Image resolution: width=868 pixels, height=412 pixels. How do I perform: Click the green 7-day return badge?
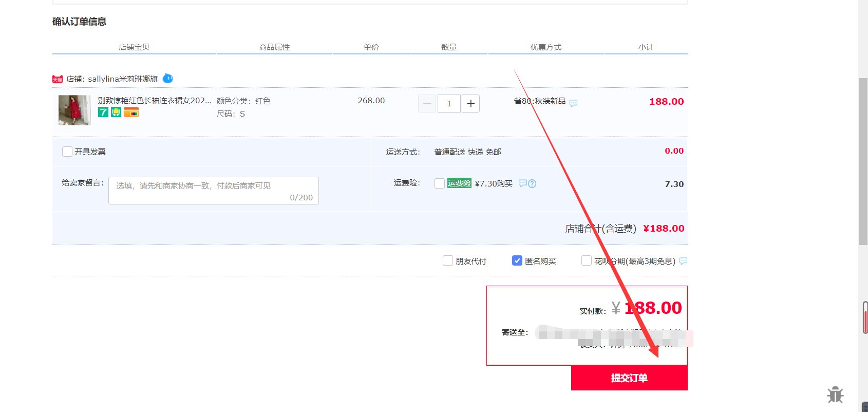point(103,112)
